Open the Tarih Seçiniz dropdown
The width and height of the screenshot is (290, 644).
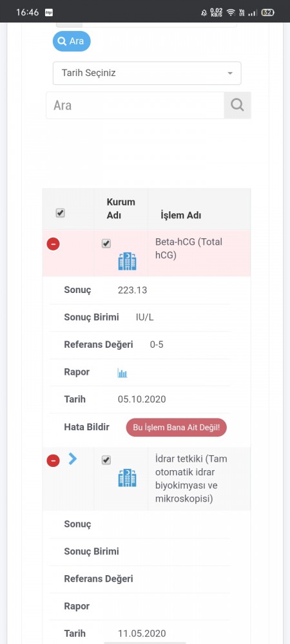(147, 73)
